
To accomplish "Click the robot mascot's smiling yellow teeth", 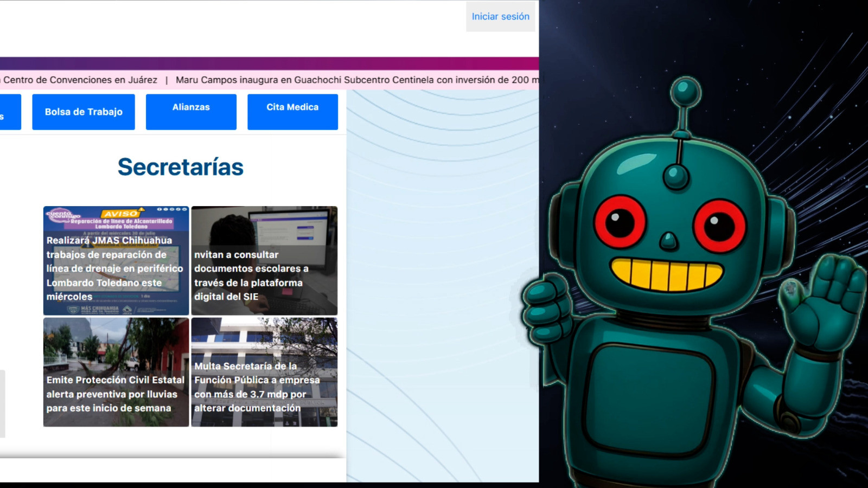I will (666, 274).
